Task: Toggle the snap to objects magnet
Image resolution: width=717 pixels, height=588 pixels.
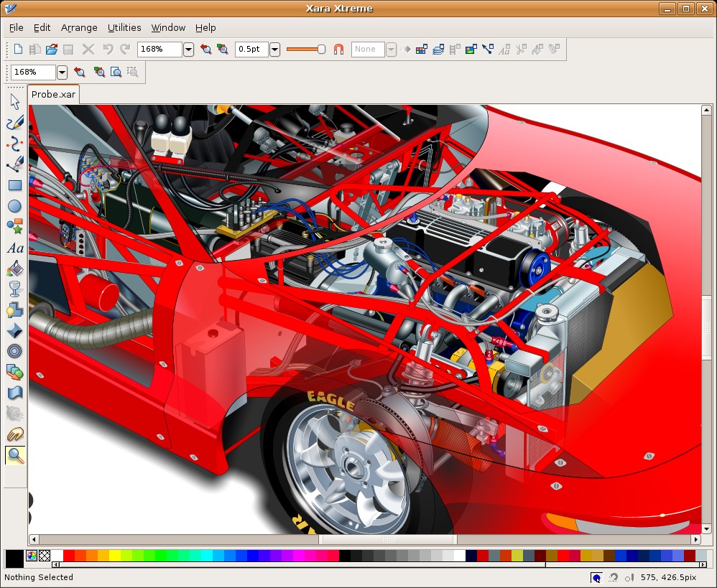Action: (338, 49)
